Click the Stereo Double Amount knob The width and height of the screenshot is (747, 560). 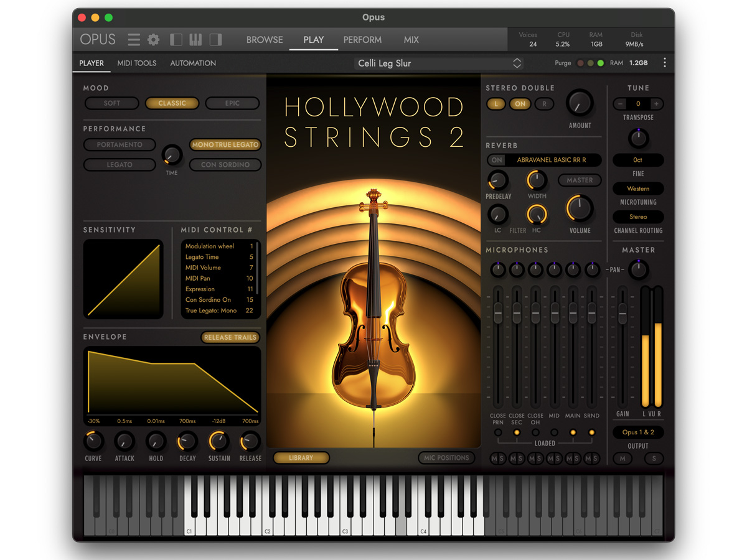pyautogui.click(x=580, y=103)
